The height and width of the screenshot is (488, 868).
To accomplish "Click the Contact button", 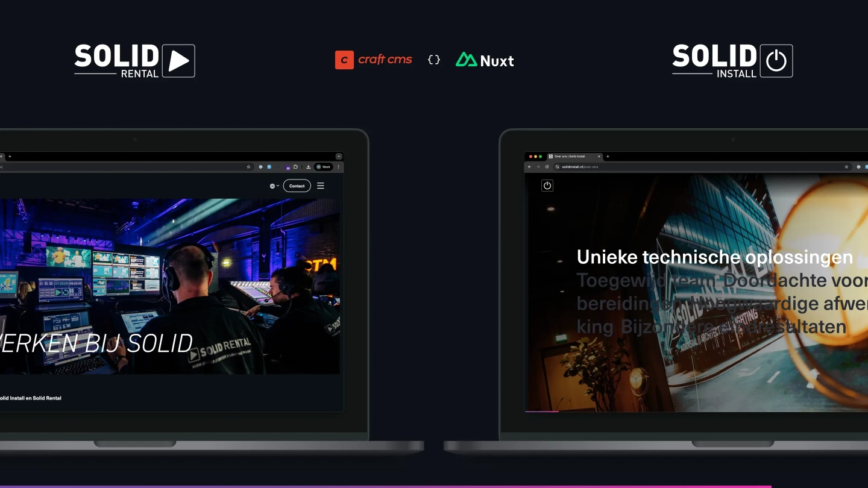I will click(x=297, y=186).
